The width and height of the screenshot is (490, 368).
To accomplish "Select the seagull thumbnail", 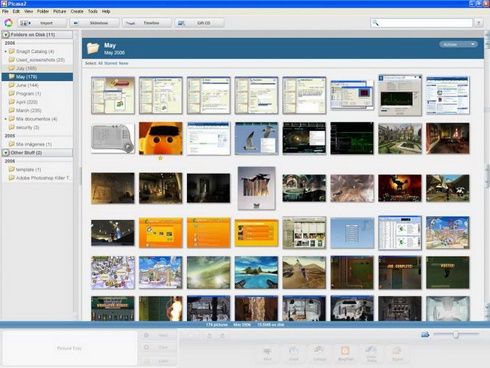I will click(x=256, y=138).
